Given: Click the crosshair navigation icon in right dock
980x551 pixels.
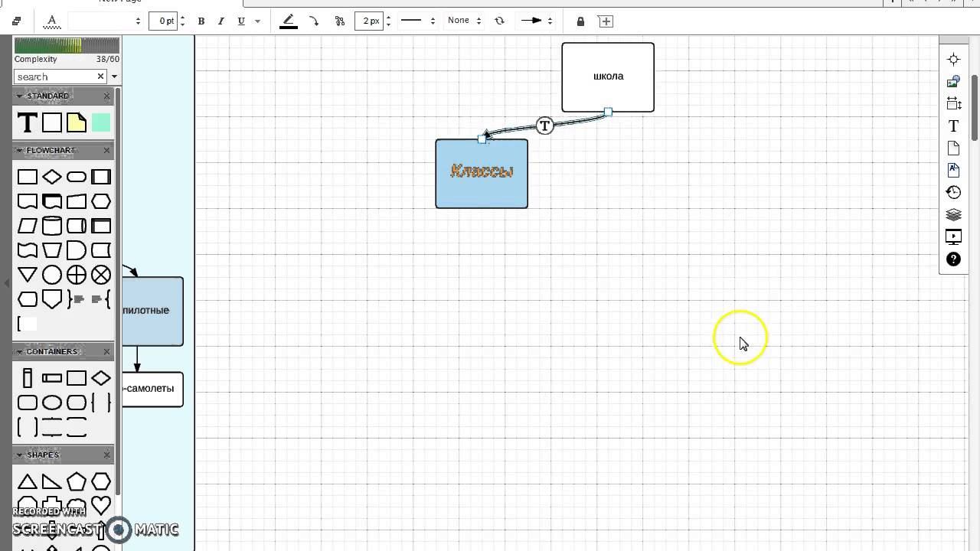Looking at the screenshot, I should coord(953,59).
